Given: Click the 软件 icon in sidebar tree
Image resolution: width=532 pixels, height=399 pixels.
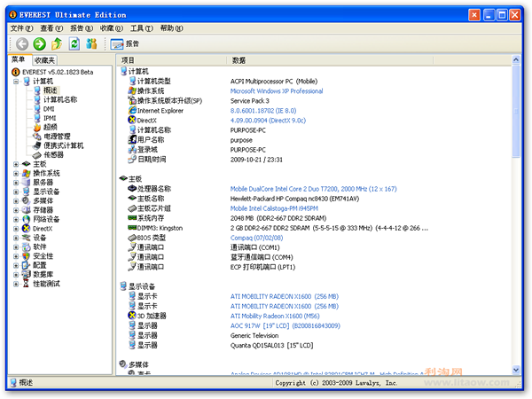Looking at the screenshot, I should pos(27,246).
